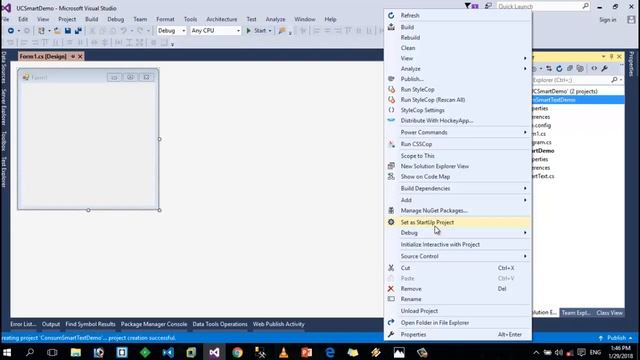Choose Set as StartUp Project
Screen dimensions: 640x360
pyautogui.click(x=458, y=222)
